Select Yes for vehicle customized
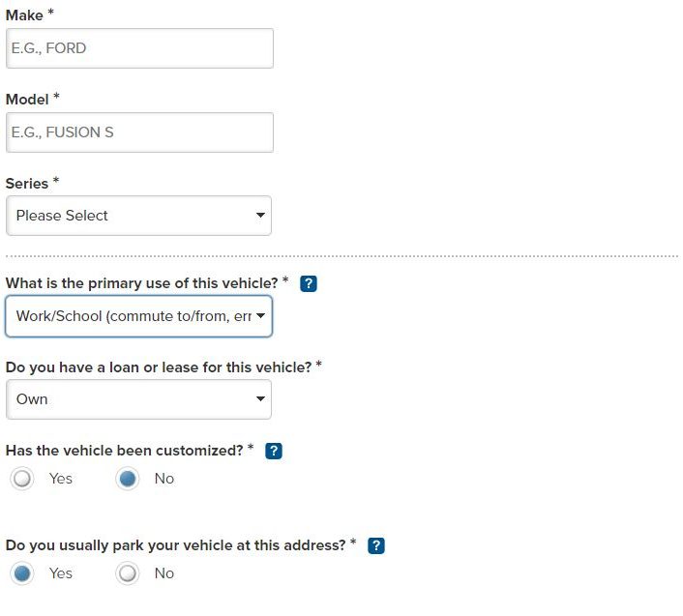This screenshot has height=616, width=683. click(x=22, y=479)
